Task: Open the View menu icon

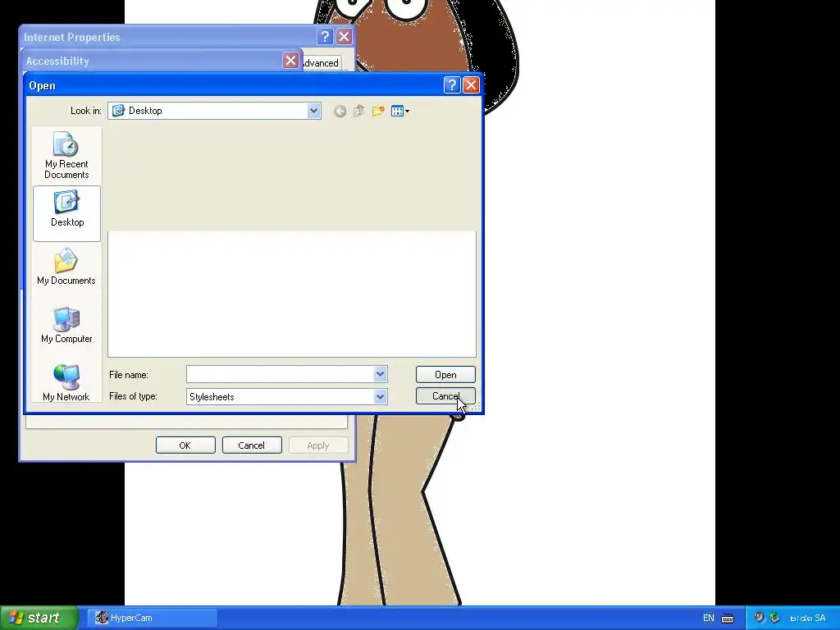Action: pos(399,111)
